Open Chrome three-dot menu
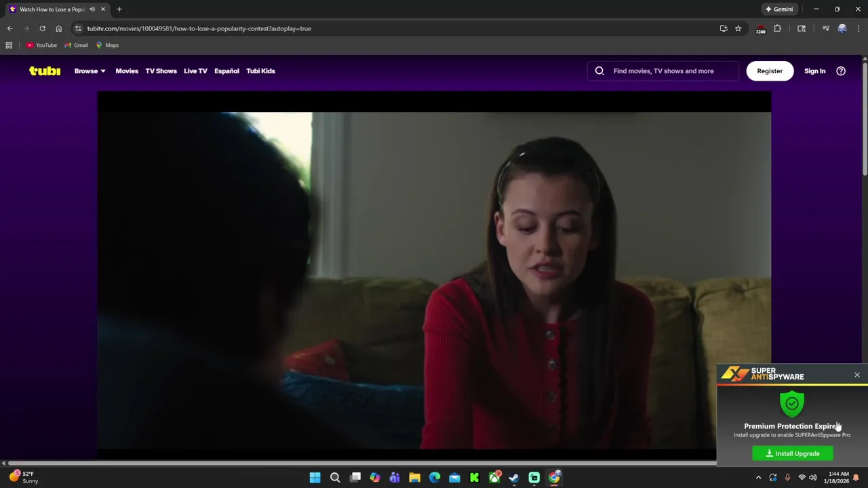868x488 pixels. coord(859,28)
